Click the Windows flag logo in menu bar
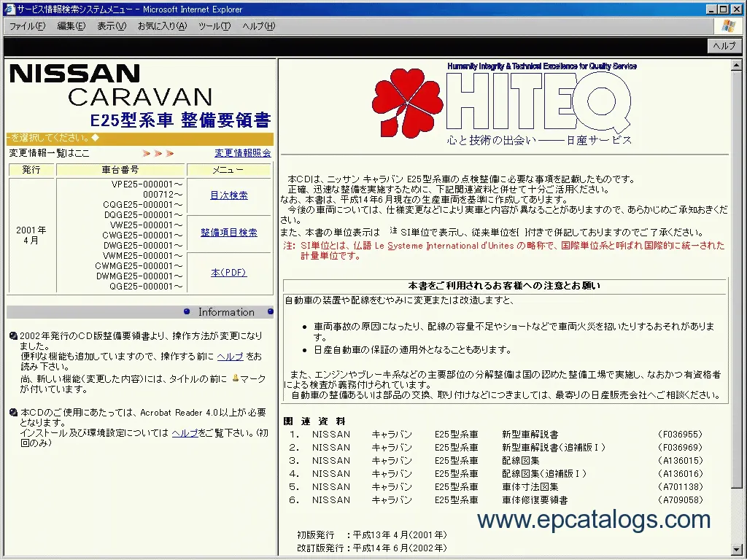 (x=727, y=26)
